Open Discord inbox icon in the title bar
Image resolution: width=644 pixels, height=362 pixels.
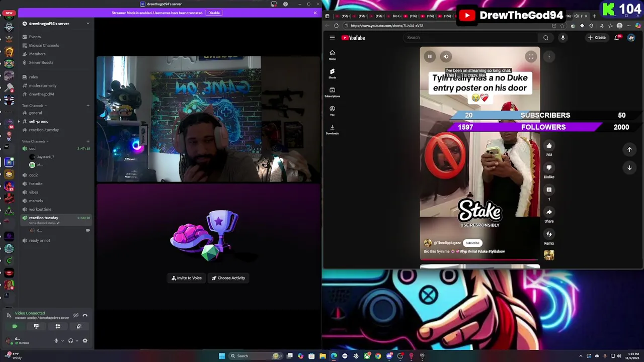click(274, 4)
